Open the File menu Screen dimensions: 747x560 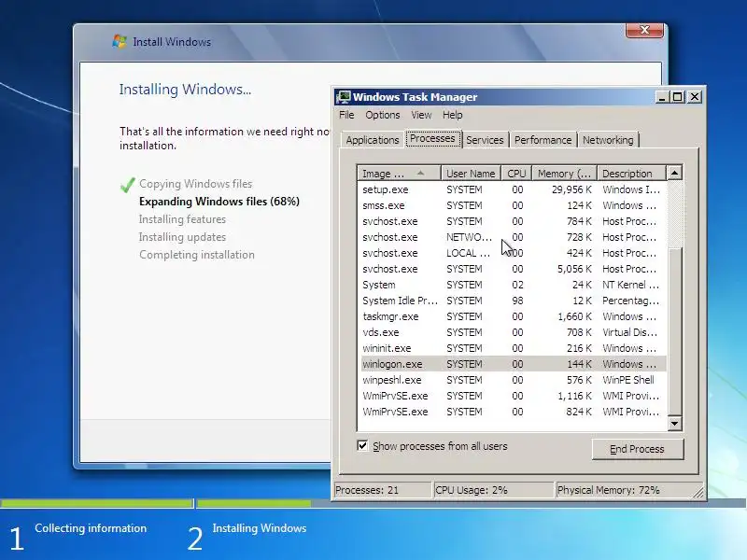(x=346, y=115)
